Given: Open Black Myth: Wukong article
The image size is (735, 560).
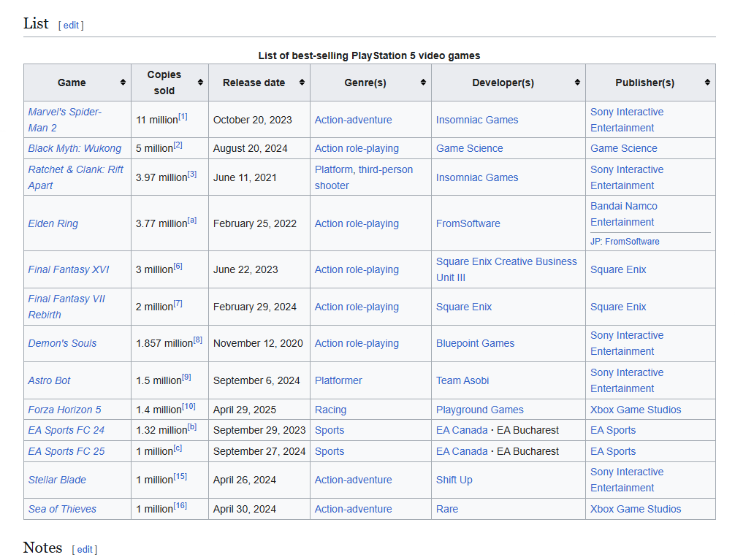Looking at the screenshot, I should pos(75,148).
